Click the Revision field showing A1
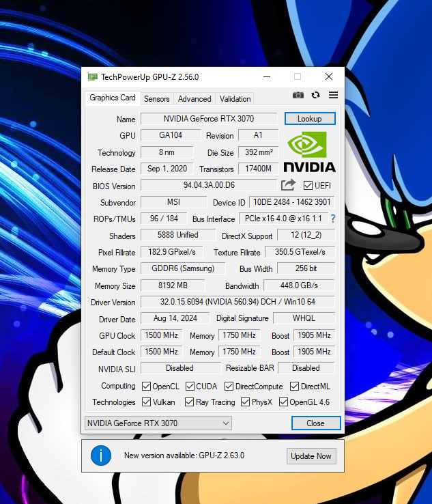Viewport: 432px width, 504px height. coord(258,135)
